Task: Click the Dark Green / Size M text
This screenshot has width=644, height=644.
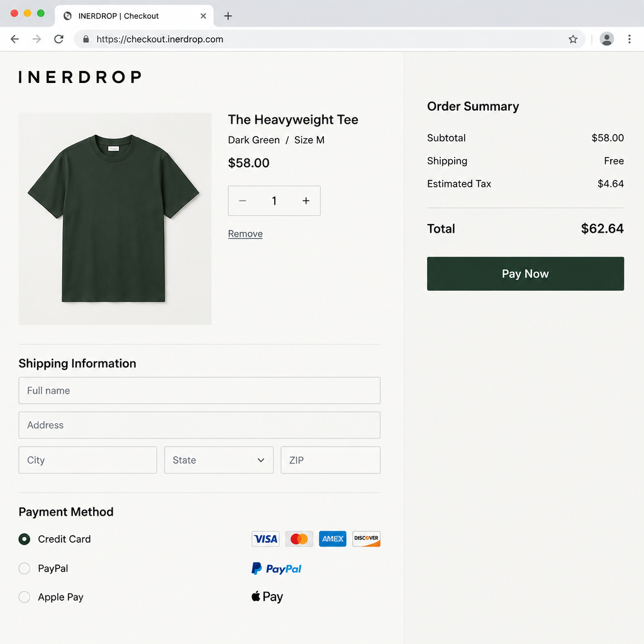Action: coord(277,140)
